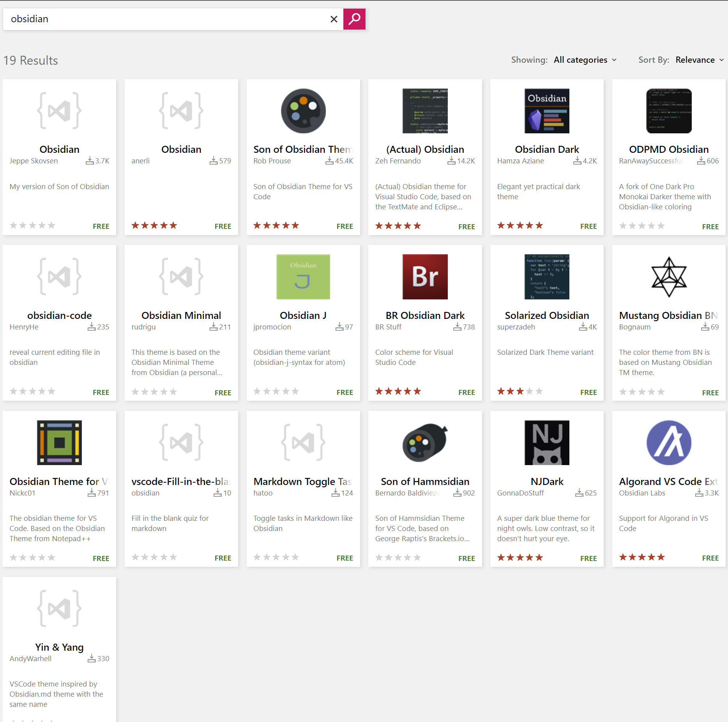Click the five-star rating on NJDark
This screenshot has height=722, width=728.
point(519,557)
